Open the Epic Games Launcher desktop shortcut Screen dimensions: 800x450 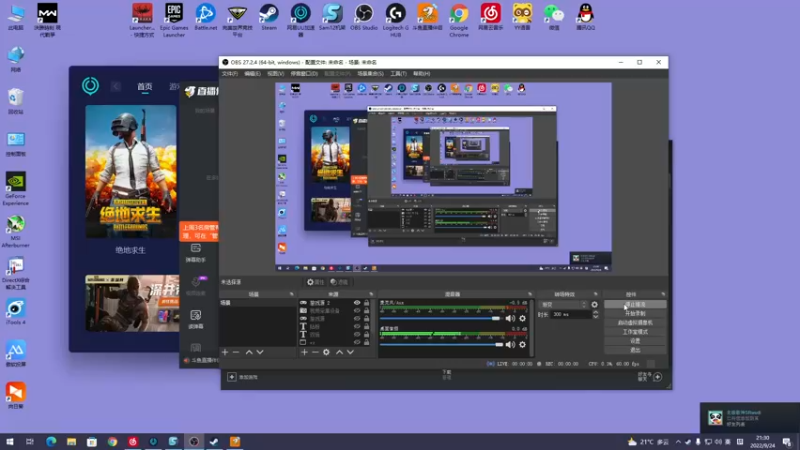click(x=174, y=19)
